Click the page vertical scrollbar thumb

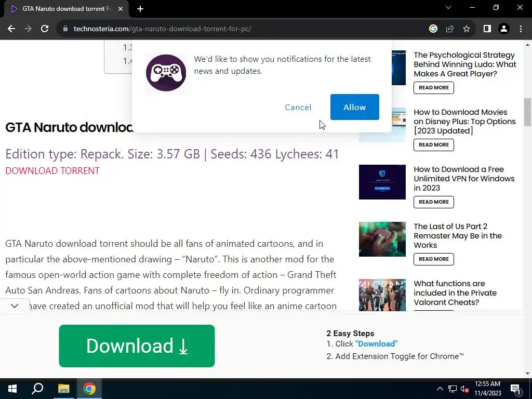[x=527, y=112]
